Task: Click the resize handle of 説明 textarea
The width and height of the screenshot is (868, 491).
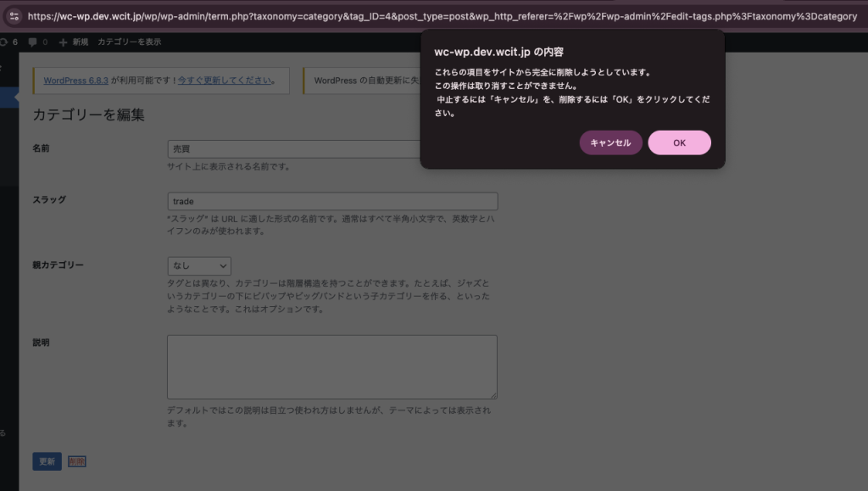Action: tap(493, 394)
